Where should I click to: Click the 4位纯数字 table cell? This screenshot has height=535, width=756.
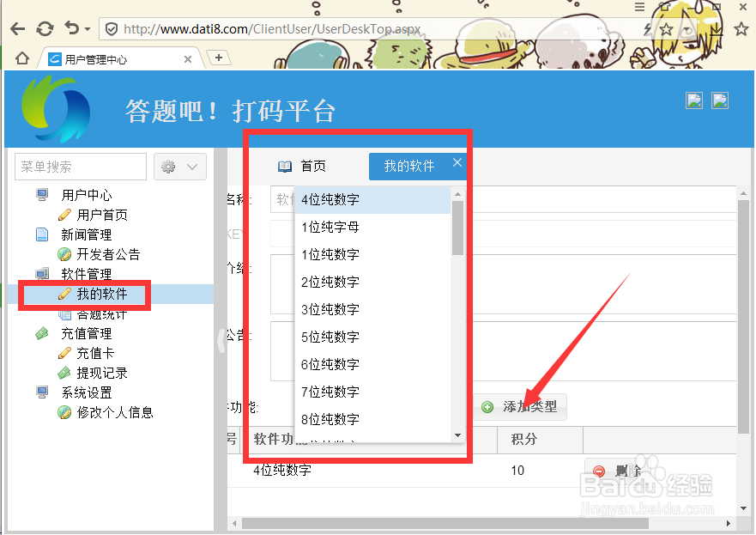[x=282, y=471]
